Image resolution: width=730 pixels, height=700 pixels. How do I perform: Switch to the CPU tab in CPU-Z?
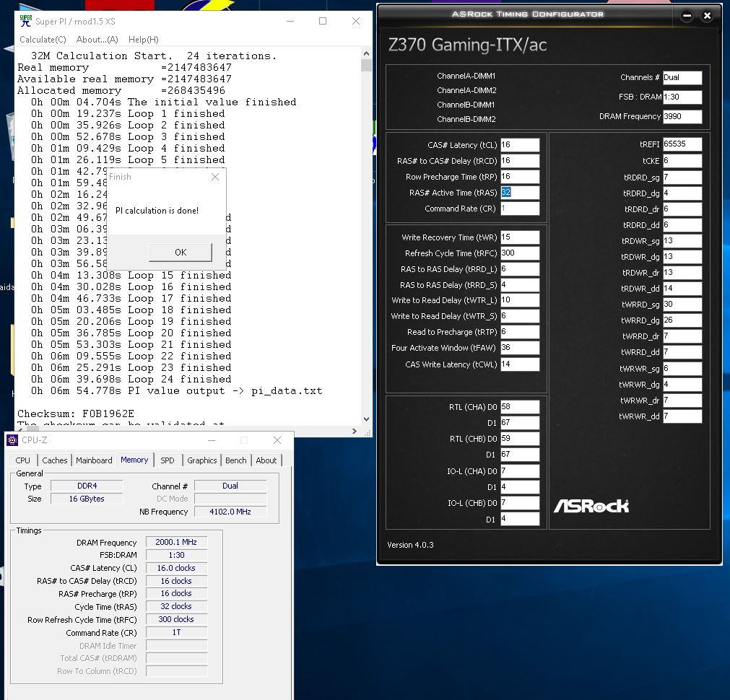(22, 460)
